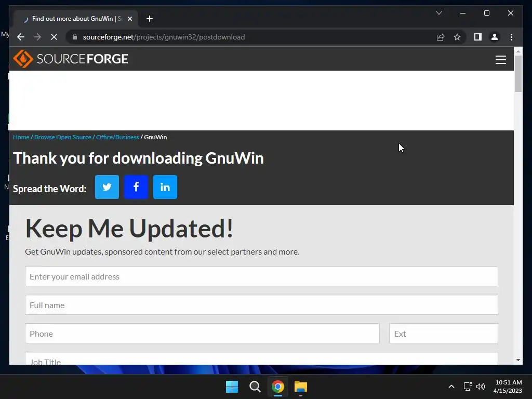Image resolution: width=532 pixels, height=399 pixels.
Task: Open the Chrome profile menu
Action: click(495, 37)
